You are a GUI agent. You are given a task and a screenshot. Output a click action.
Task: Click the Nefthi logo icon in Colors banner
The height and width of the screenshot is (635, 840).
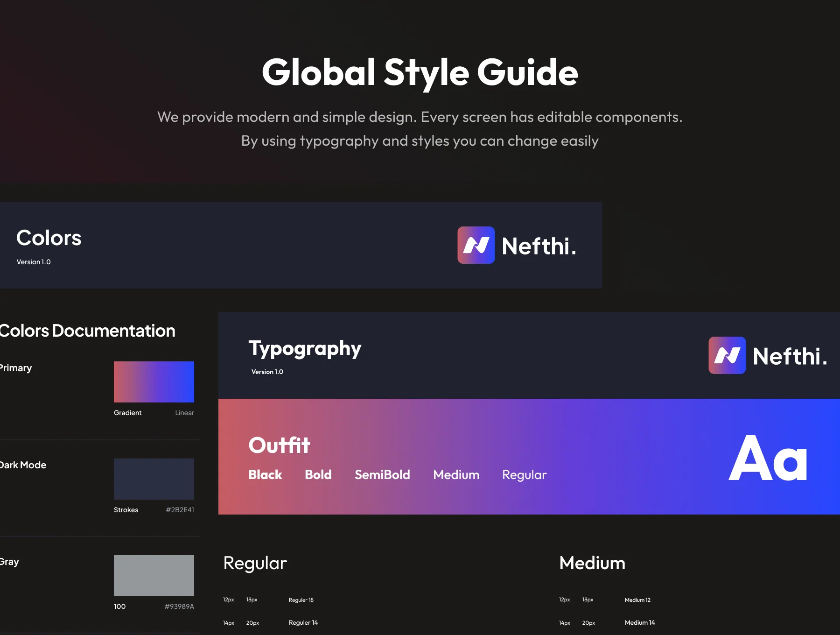click(476, 245)
